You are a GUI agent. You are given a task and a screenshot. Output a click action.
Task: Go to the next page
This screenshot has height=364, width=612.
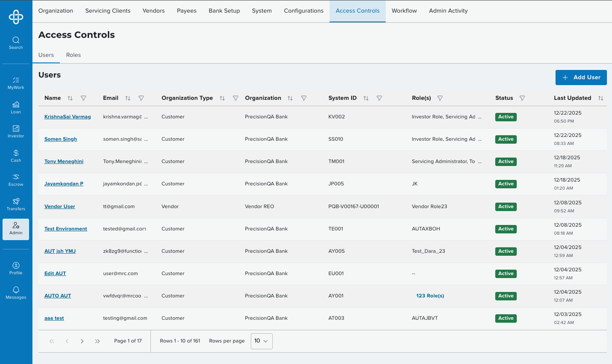(82, 341)
